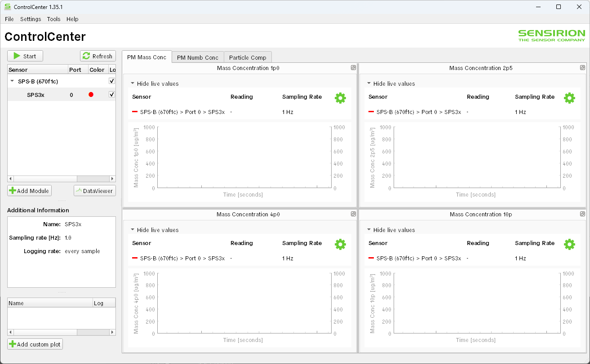Open settings gear for Mass Concentration 4p0

[x=340, y=244]
